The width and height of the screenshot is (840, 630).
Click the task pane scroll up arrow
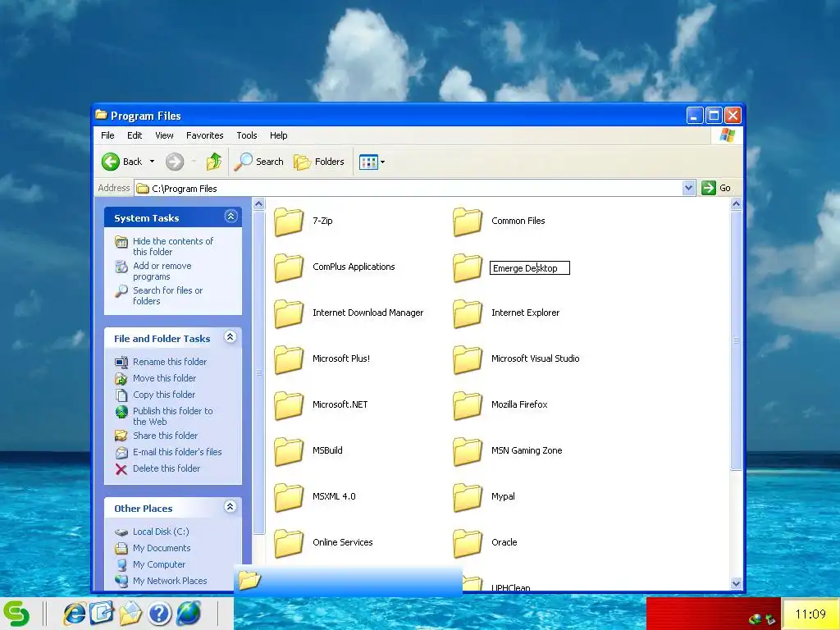(x=258, y=203)
